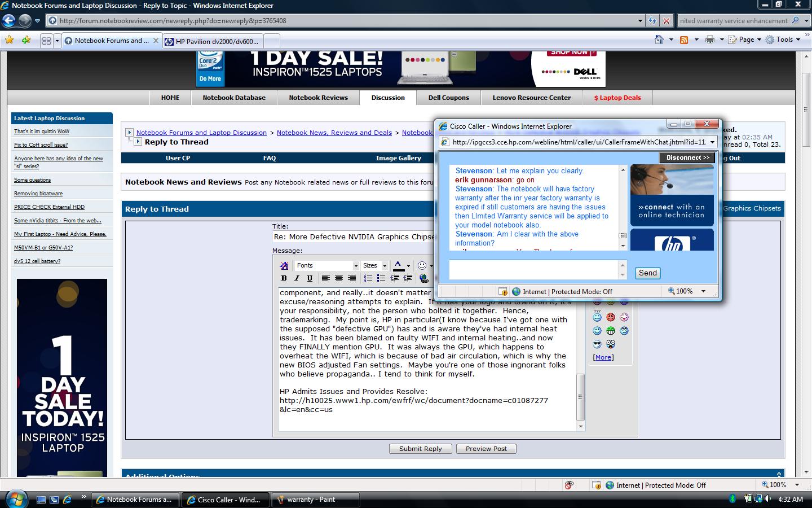
Task: Go back with the IE Back arrow
Action: 8,21
